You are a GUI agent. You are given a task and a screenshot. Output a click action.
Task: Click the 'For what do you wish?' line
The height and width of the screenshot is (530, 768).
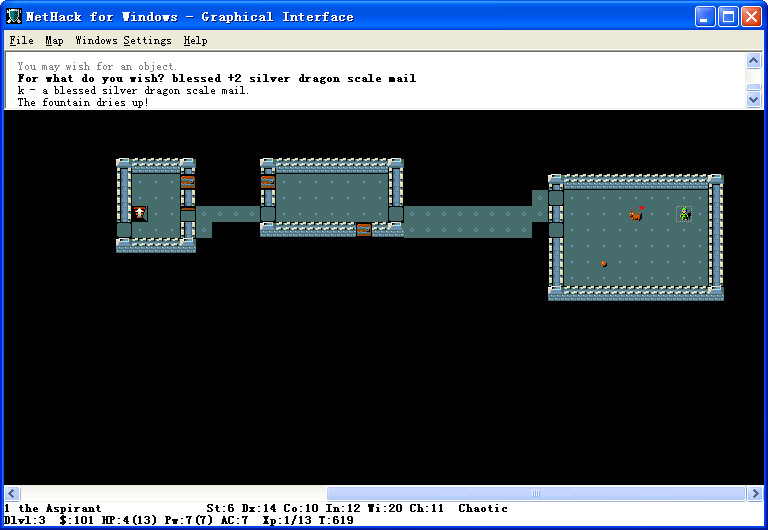[x=216, y=78]
